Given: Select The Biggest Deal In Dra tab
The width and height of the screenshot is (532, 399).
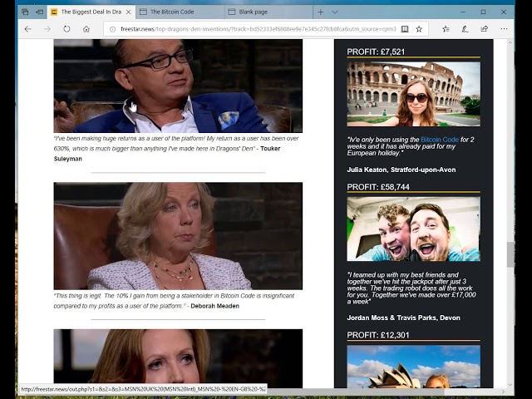Looking at the screenshot, I should pos(91,12).
